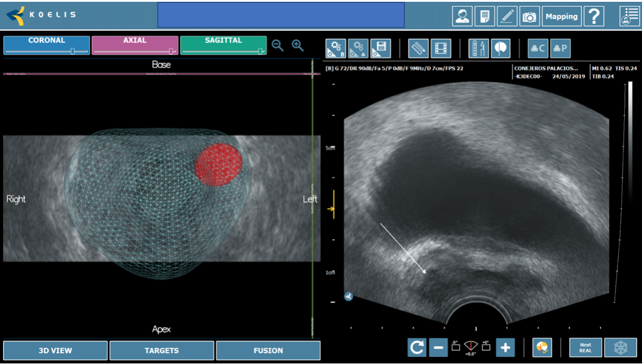Toggle the C organ contour button
The image size is (642, 364).
pyautogui.click(x=538, y=48)
